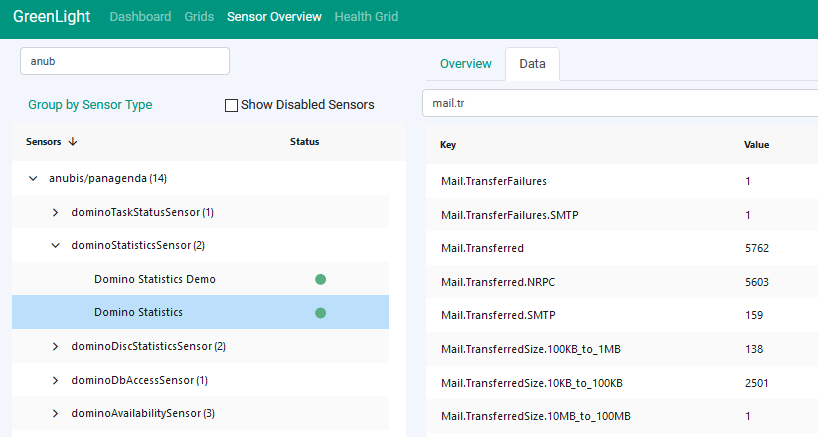
Task: Open Dashboard from the top navigation
Action: [140, 17]
